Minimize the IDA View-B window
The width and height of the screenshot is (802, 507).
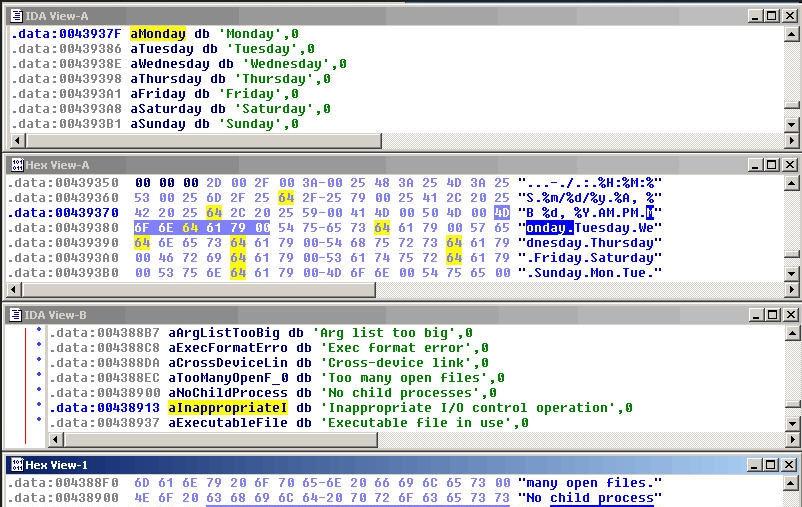click(755, 315)
